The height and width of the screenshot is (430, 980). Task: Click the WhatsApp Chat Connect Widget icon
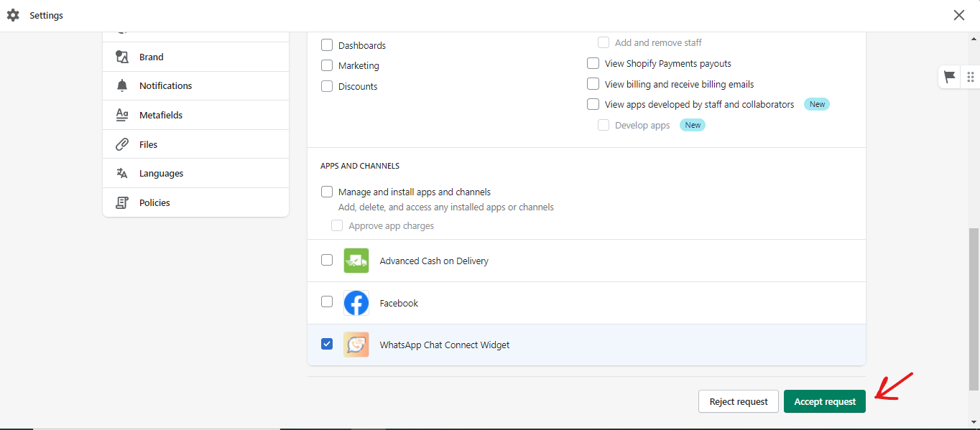356,345
